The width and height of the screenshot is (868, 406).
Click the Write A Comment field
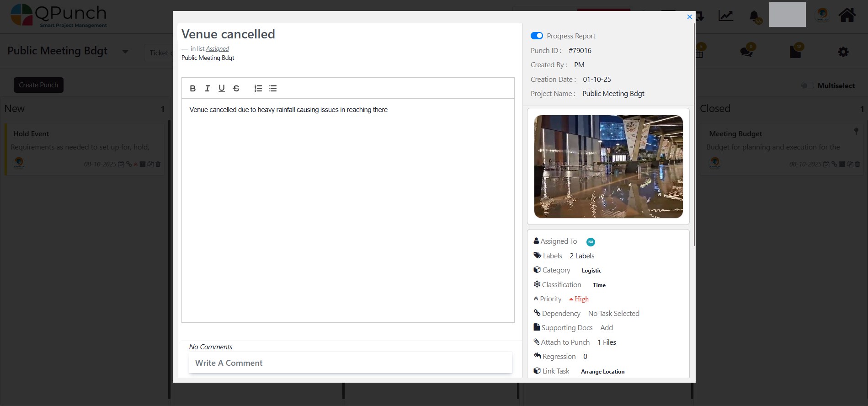click(x=350, y=363)
